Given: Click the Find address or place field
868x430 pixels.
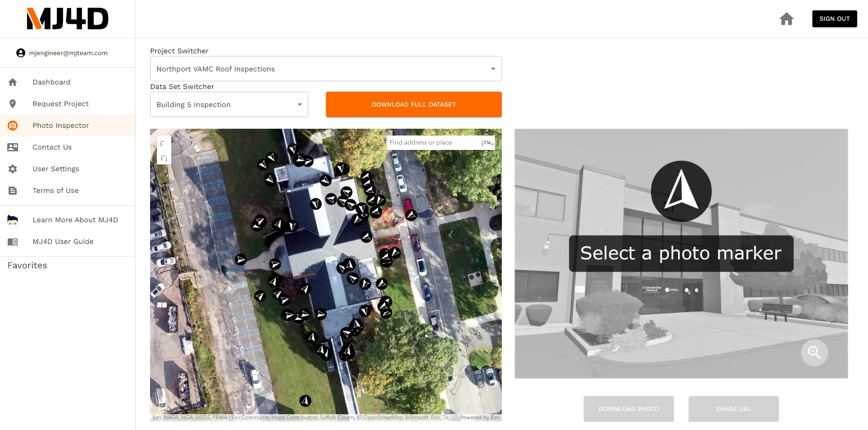Looking at the screenshot, I should [433, 143].
